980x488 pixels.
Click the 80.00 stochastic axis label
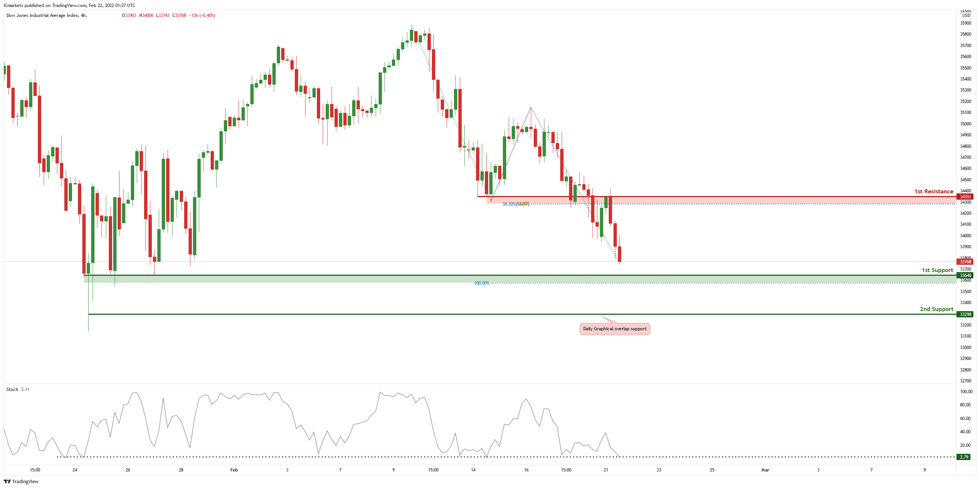coord(966,405)
